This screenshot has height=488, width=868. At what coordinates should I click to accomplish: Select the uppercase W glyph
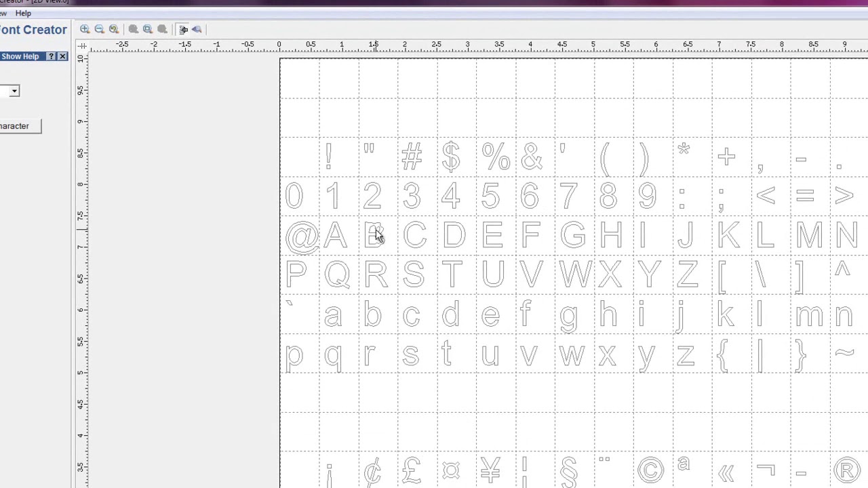click(x=575, y=274)
